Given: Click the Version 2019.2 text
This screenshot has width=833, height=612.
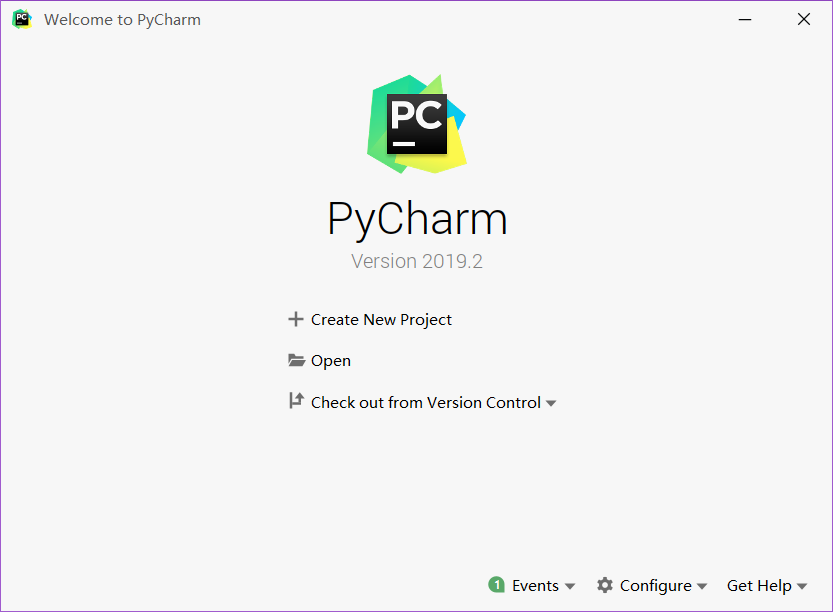Looking at the screenshot, I should point(416,261).
